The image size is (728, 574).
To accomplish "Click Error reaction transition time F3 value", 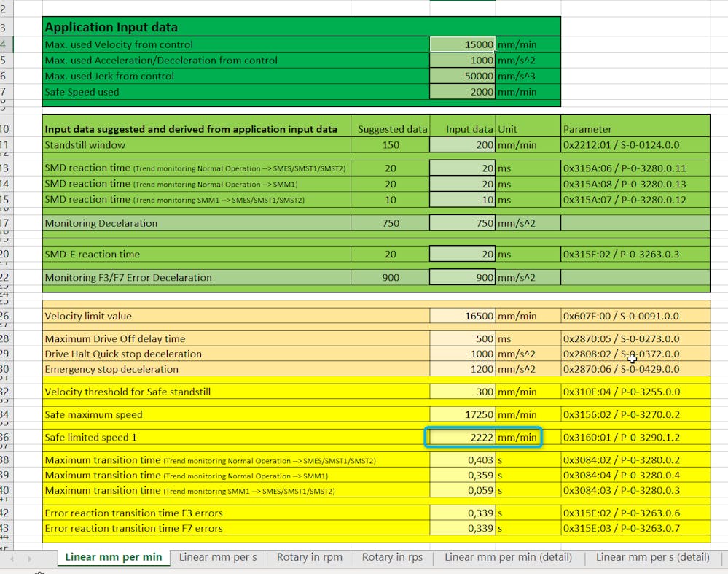I will tap(463, 513).
